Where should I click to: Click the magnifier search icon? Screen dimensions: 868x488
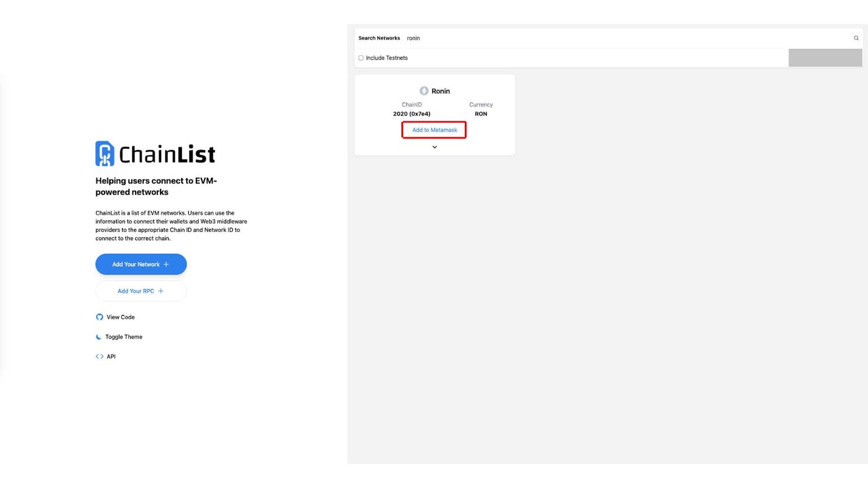pos(856,38)
